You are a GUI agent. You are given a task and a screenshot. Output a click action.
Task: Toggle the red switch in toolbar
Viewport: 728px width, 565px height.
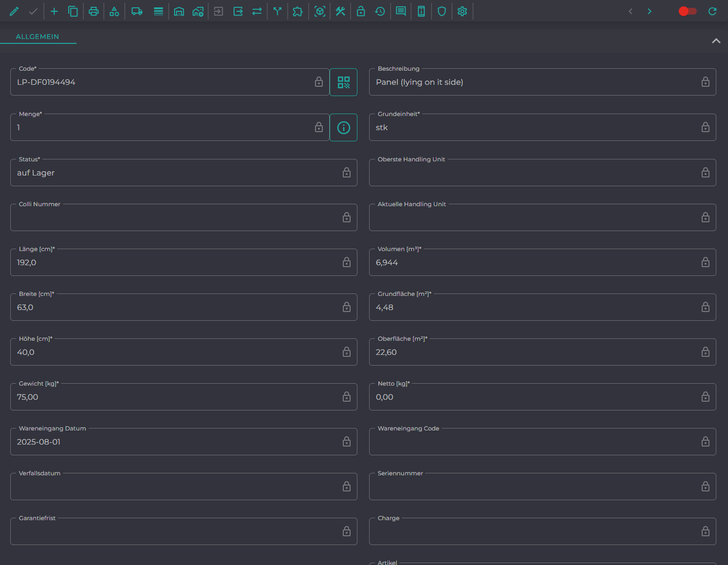click(688, 11)
